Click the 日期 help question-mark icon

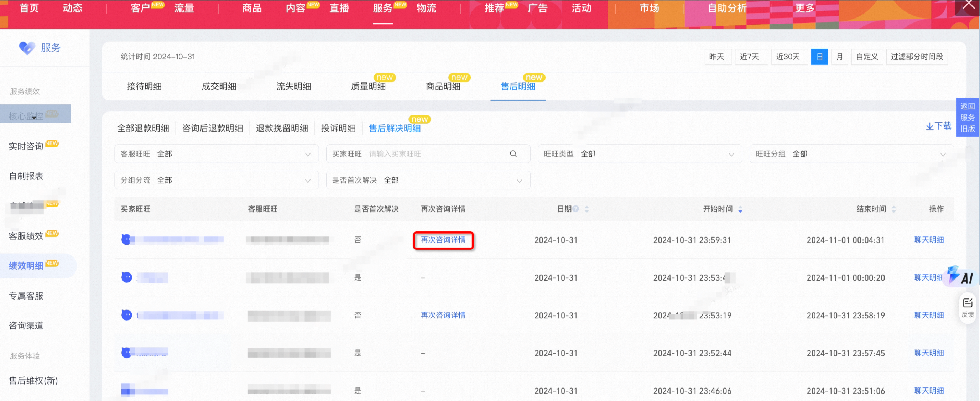pos(575,208)
